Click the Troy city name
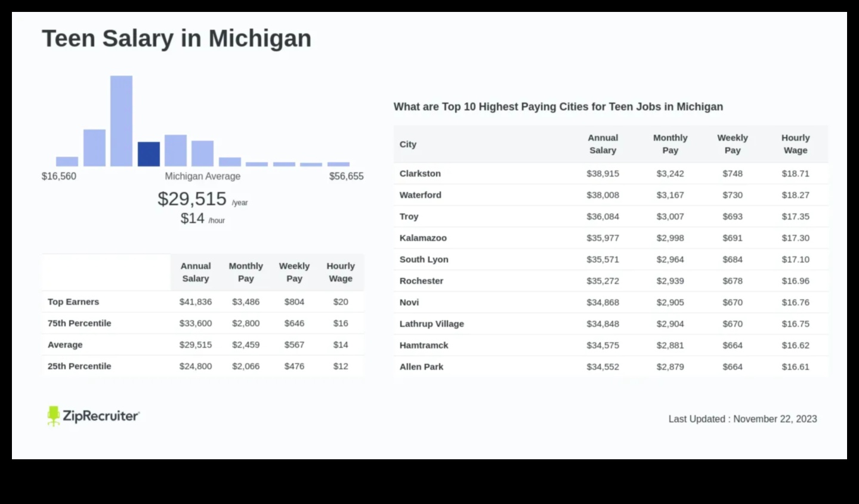 click(x=409, y=217)
